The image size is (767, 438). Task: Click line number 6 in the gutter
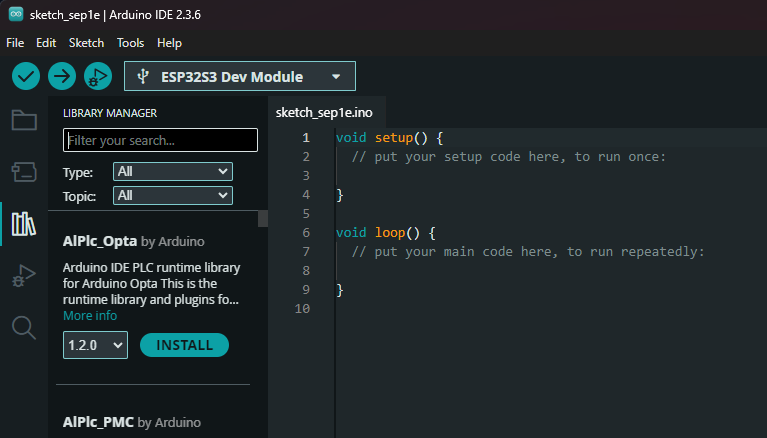pos(306,232)
